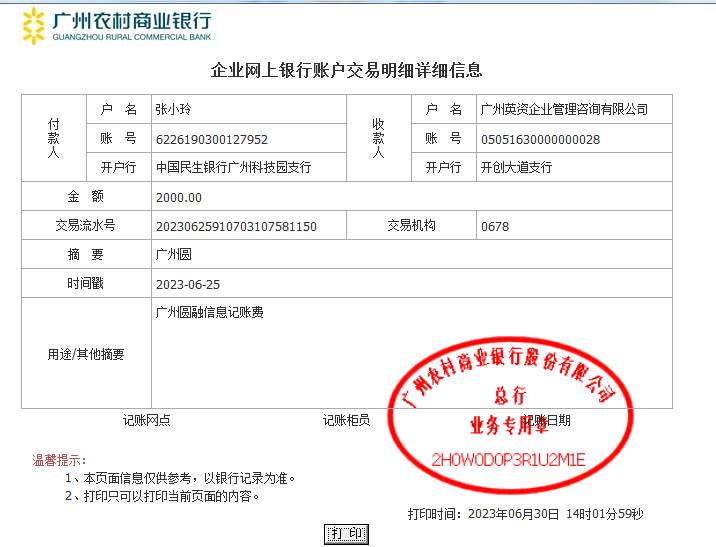Image resolution: width=716 pixels, height=547 pixels.
Task: Select the print time 2023年06月30日 14时01分59秒
Action: click(x=556, y=514)
